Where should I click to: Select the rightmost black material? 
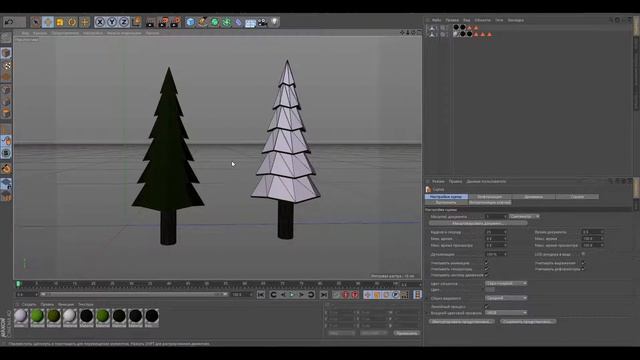pyautogui.click(x=151, y=317)
